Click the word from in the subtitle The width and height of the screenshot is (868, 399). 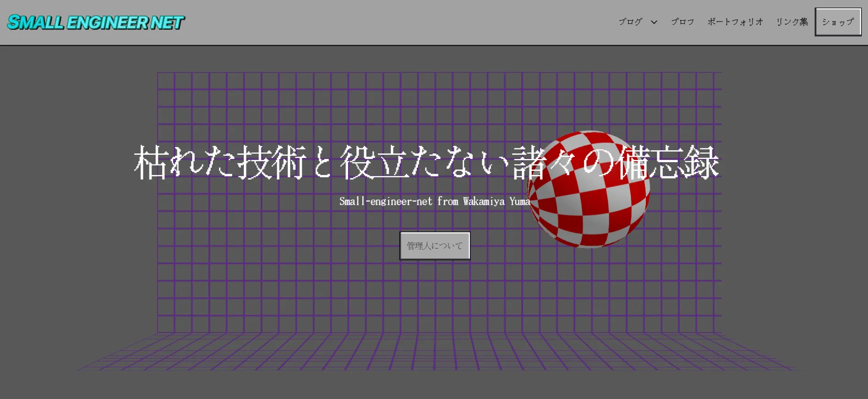click(x=448, y=201)
